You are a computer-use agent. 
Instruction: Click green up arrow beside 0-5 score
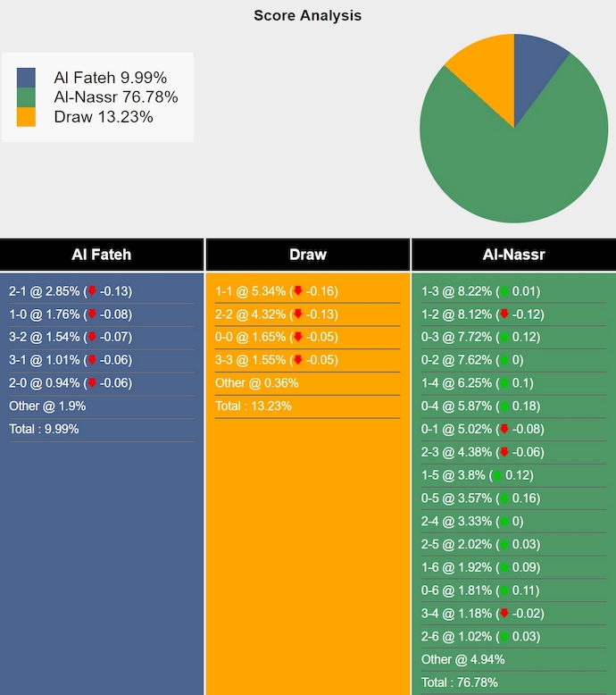click(x=504, y=498)
